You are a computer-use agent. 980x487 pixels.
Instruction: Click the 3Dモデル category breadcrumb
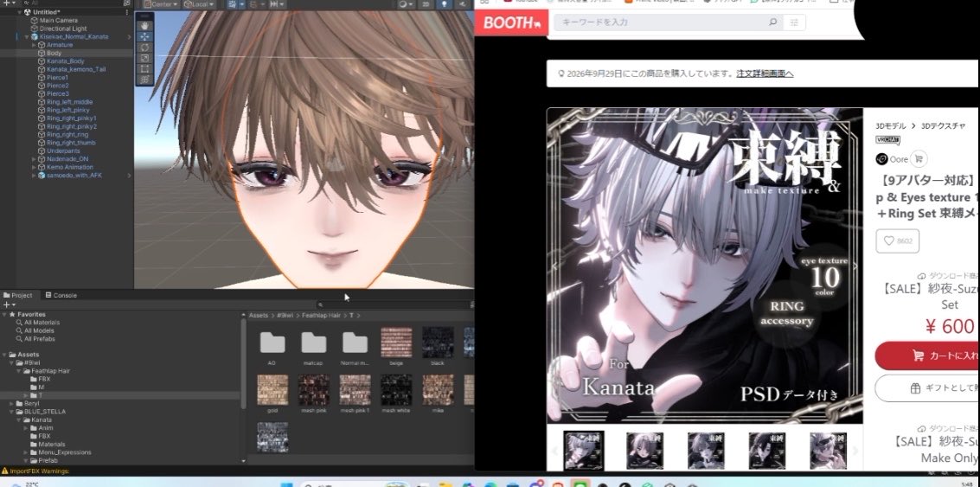pyautogui.click(x=890, y=125)
